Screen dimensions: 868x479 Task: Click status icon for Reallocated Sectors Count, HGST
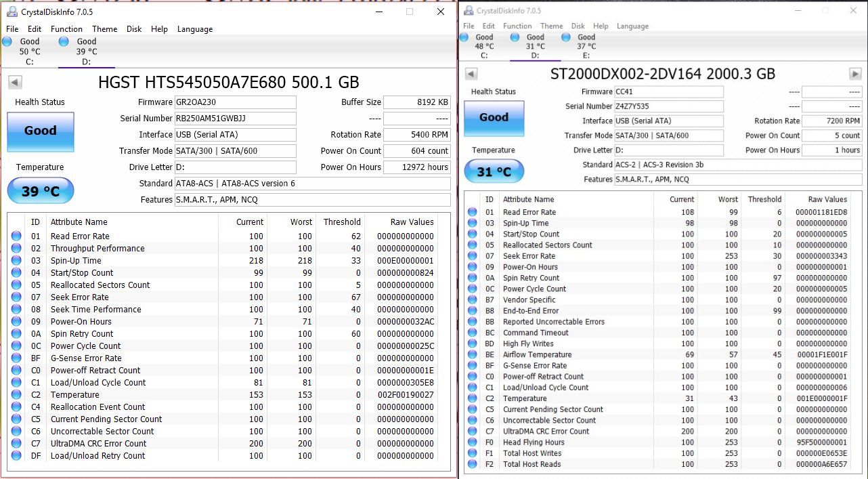(x=16, y=285)
